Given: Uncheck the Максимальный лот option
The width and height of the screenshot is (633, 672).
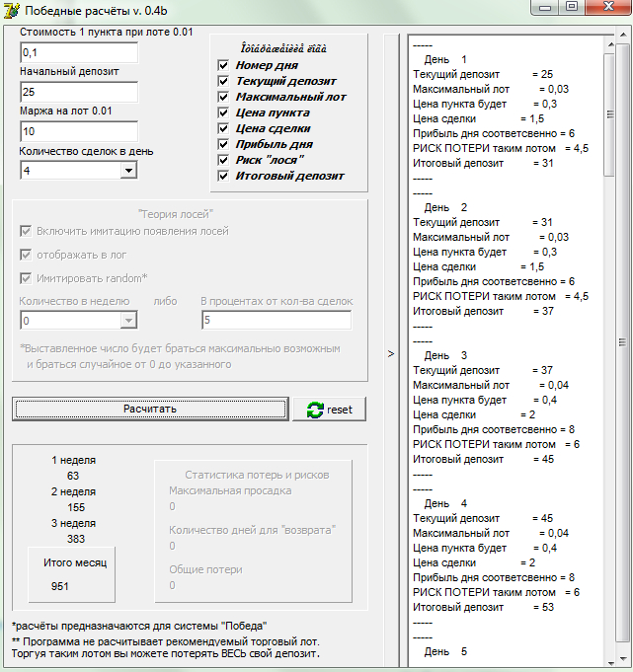Looking at the screenshot, I should pos(223,97).
